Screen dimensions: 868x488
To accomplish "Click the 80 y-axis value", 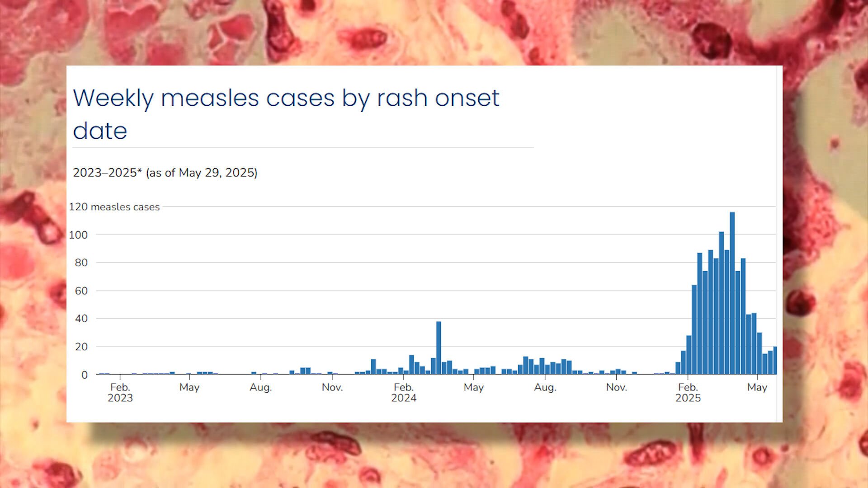I will tap(81, 263).
